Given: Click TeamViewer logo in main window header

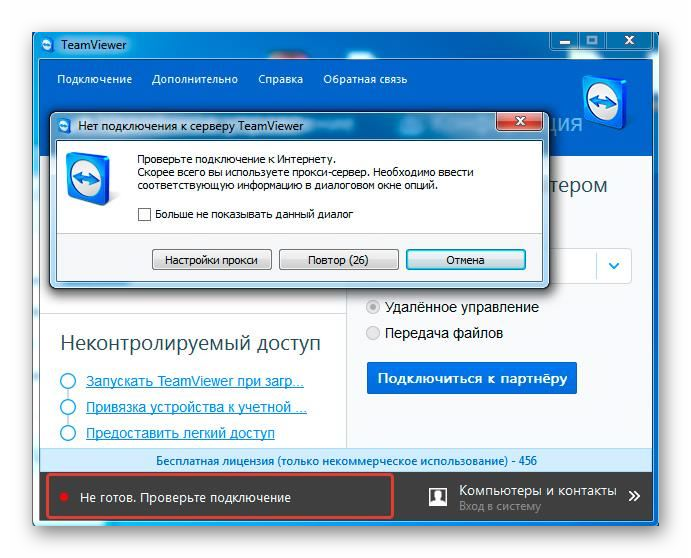Looking at the screenshot, I should click(606, 102).
